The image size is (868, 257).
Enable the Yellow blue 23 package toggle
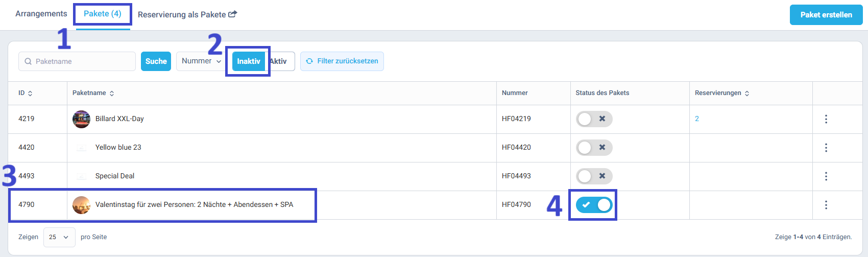[594, 148]
